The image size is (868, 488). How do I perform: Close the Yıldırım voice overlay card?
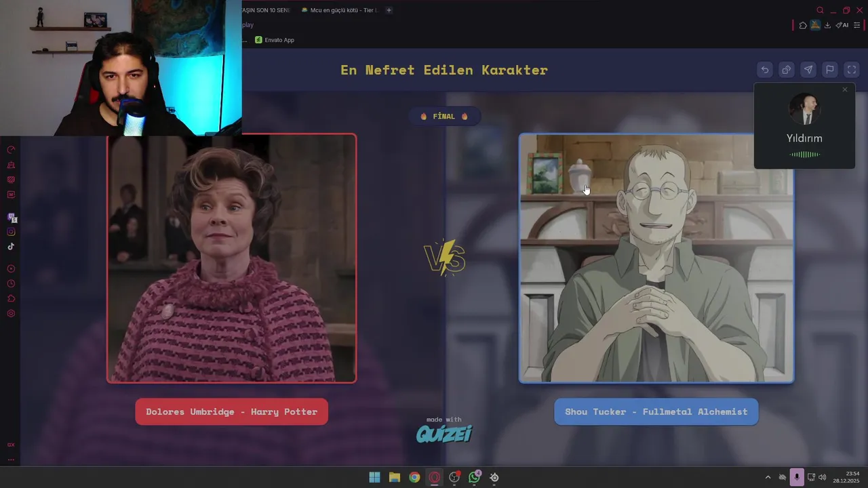click(845, 89)
